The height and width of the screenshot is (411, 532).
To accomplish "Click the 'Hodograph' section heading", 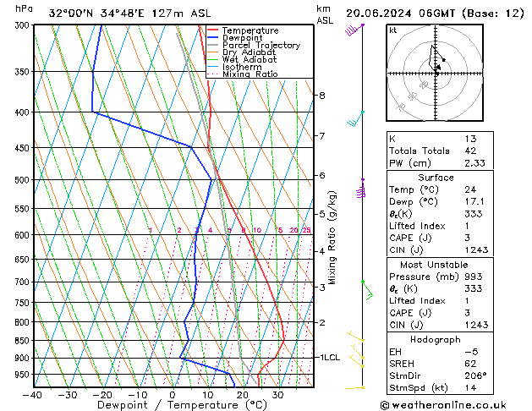I will [x=436, y=340].
